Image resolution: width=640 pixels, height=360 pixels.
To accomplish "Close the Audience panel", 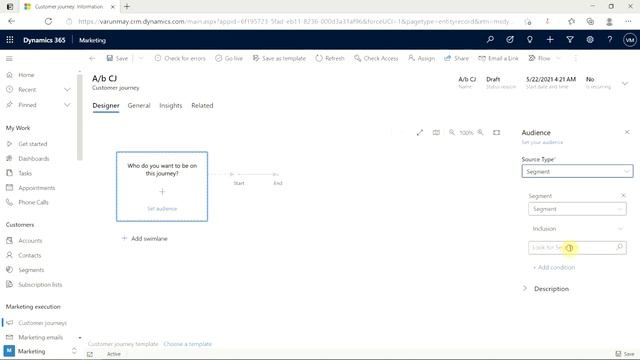I will coord(627,132).
